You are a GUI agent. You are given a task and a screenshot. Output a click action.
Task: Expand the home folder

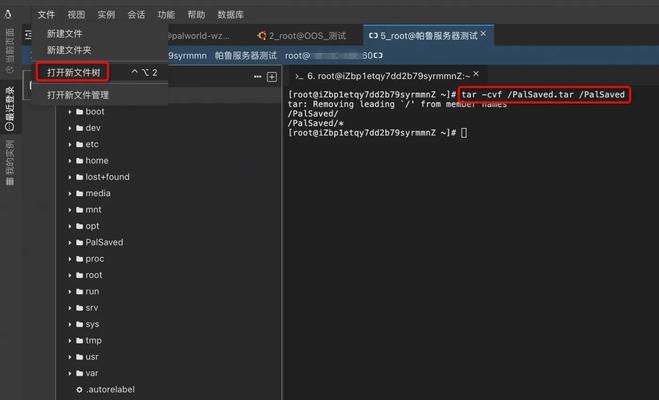(x=70, y=161)
